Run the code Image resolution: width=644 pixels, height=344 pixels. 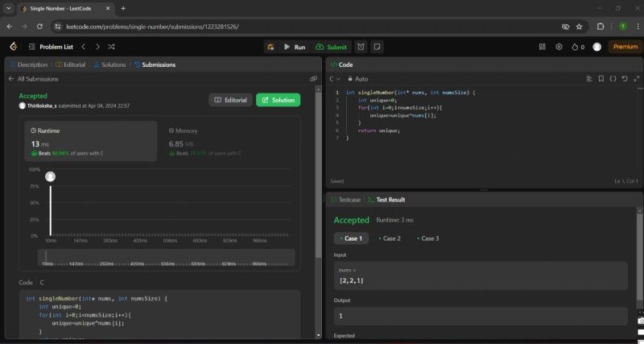click(x=295, y=47)
